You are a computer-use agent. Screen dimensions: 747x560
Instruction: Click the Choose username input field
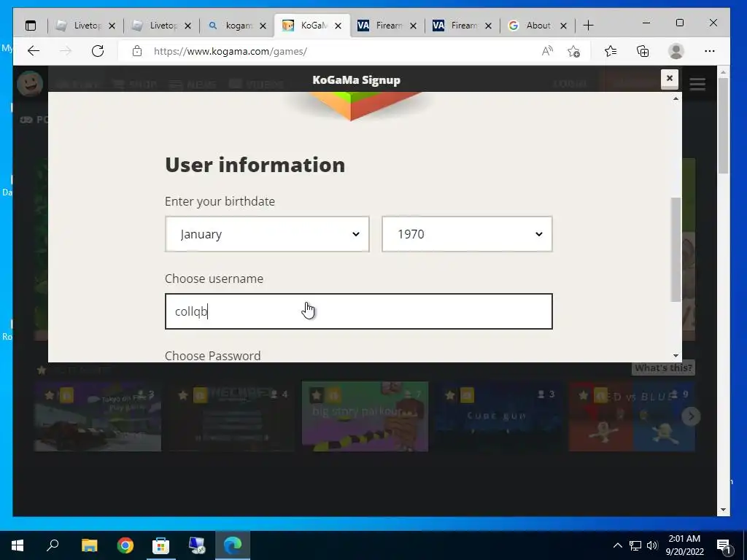(359, 311)
